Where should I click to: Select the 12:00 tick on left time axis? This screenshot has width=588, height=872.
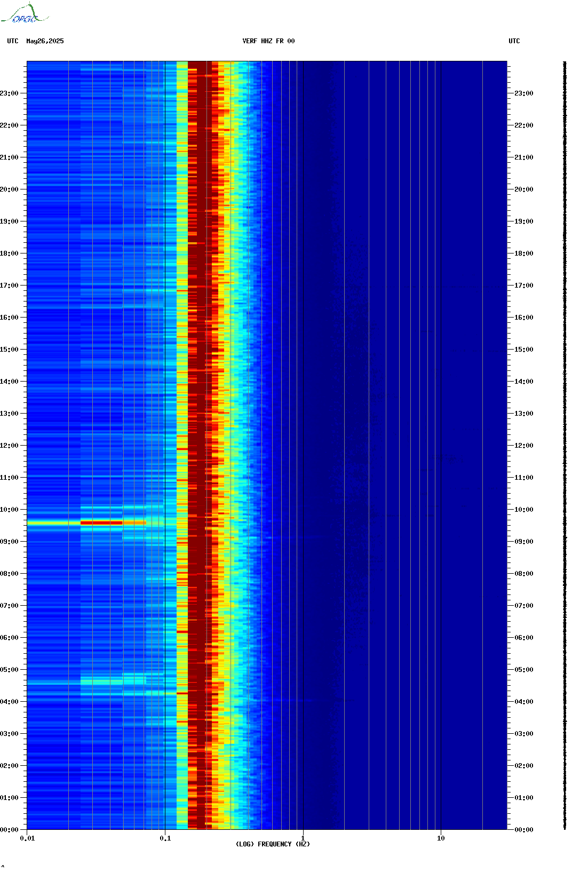10,446
